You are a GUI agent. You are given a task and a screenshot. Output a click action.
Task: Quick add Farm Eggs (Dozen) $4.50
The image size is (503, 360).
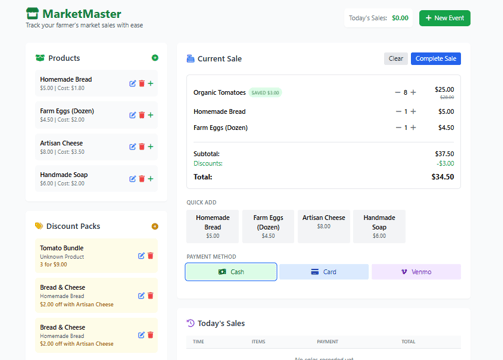point(268,226)
